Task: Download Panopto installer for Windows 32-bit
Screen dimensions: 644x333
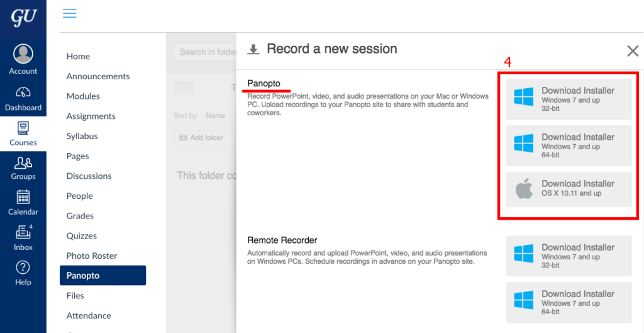Action: click(x=569, y=99)
